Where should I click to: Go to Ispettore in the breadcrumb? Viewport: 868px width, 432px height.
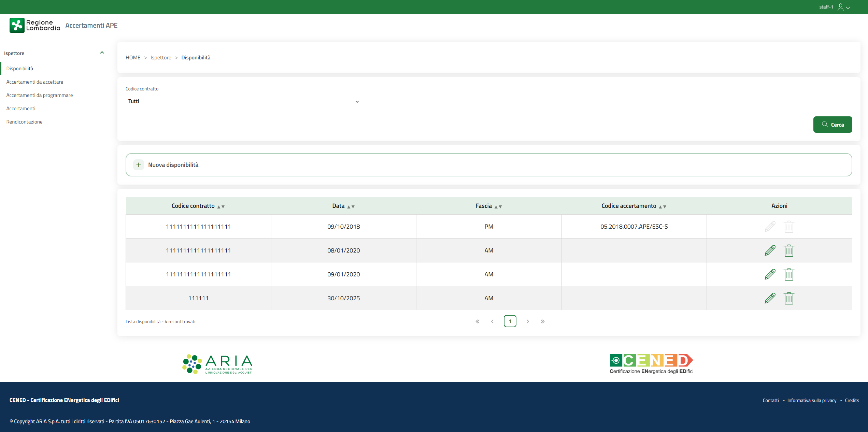(161, 58)
